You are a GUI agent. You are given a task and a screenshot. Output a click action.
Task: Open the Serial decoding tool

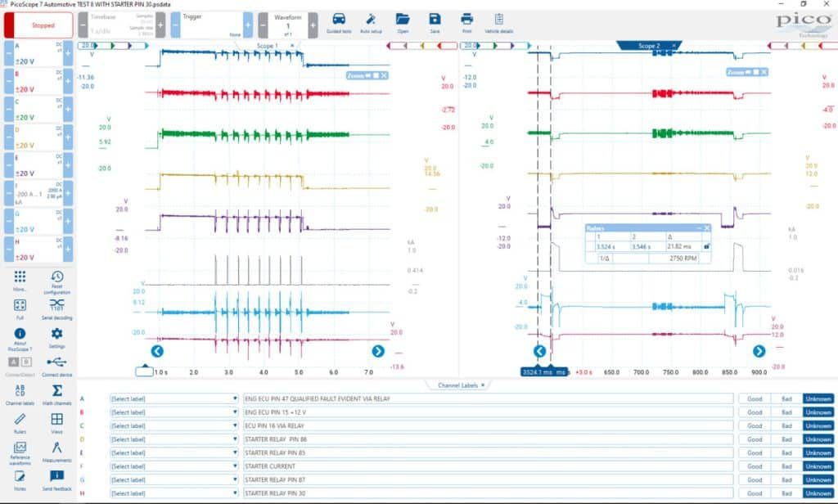point(56,309)
